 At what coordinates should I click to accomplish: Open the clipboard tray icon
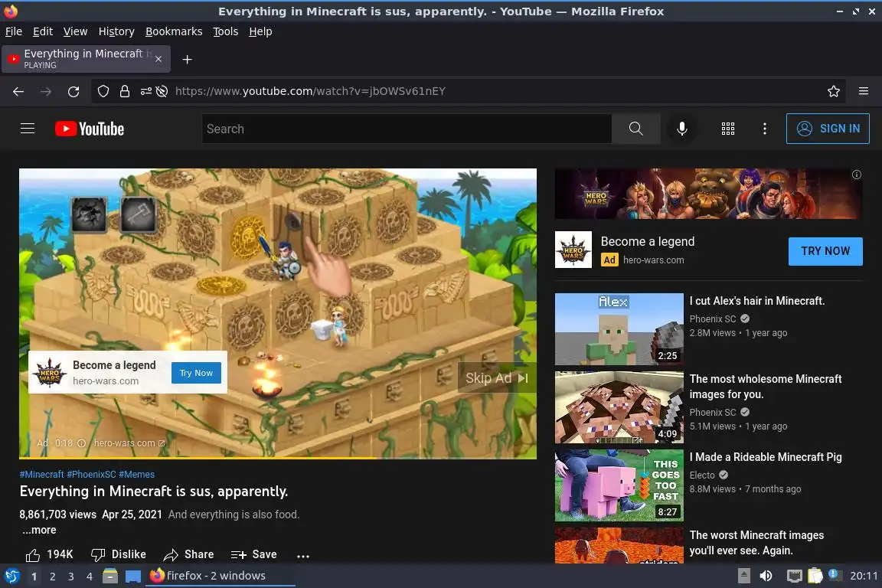pos(815,576)
